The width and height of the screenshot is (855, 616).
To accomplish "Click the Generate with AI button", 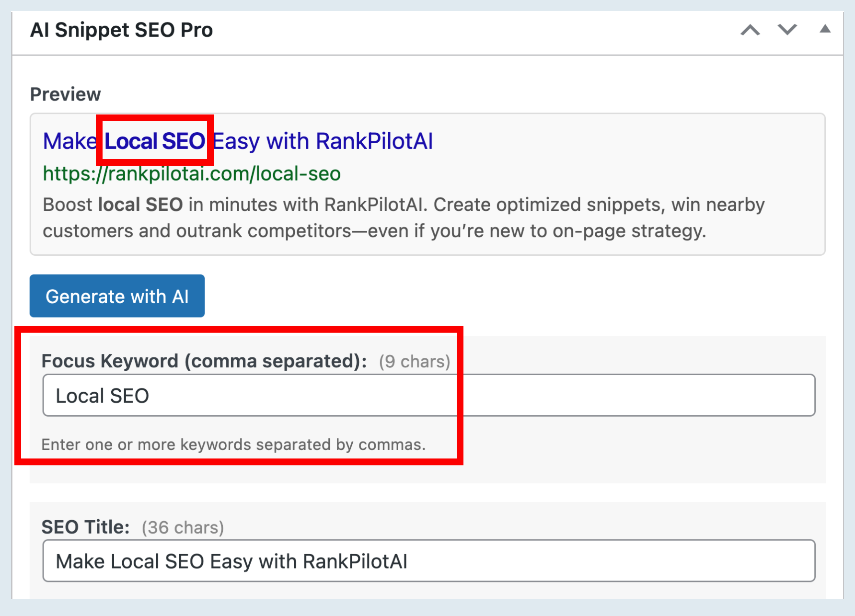I will click(x=117, y=296).
